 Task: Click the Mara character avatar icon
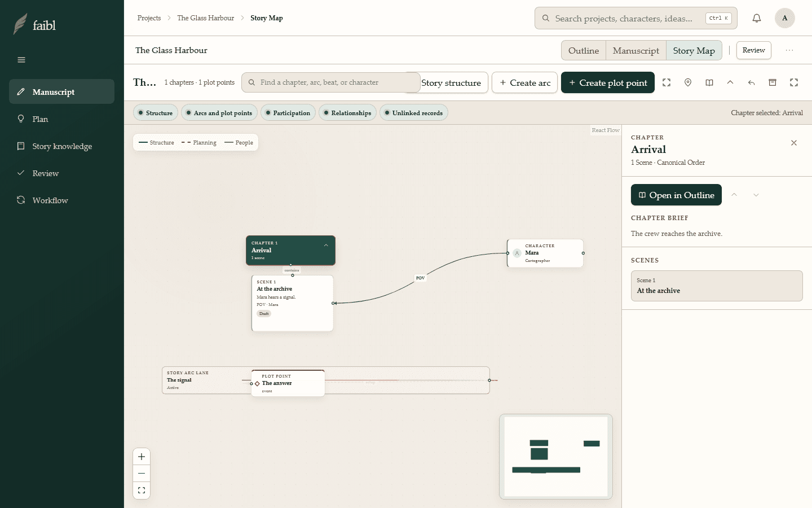tap(517, 253)
